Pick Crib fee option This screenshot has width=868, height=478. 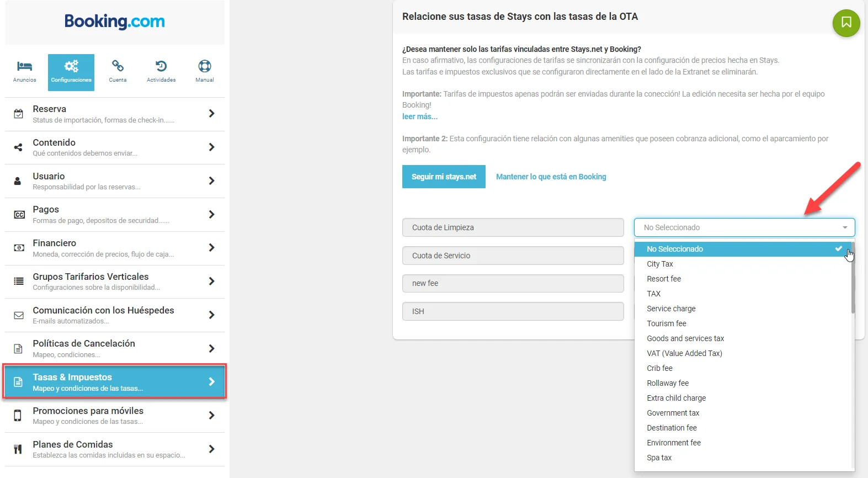point(743,368)
